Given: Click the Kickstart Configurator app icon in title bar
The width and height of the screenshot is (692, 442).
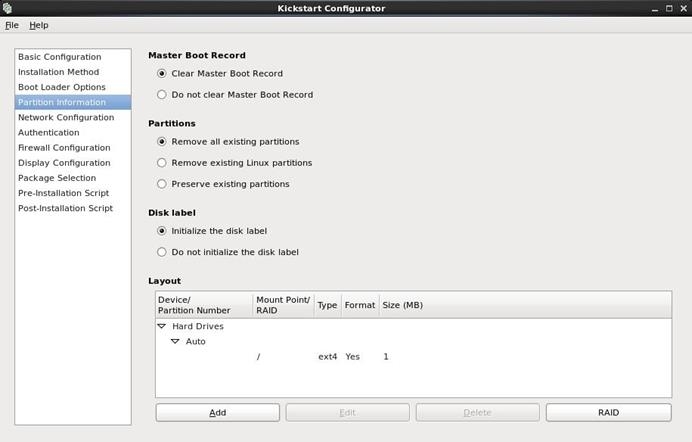Looking at the screenshot, I should tap(7, 8).
